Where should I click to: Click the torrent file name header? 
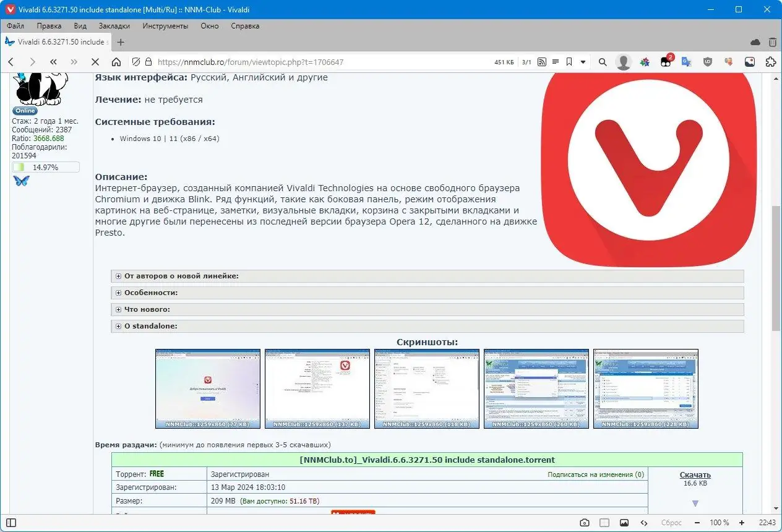pyautogui.click(x=427, y=460)
